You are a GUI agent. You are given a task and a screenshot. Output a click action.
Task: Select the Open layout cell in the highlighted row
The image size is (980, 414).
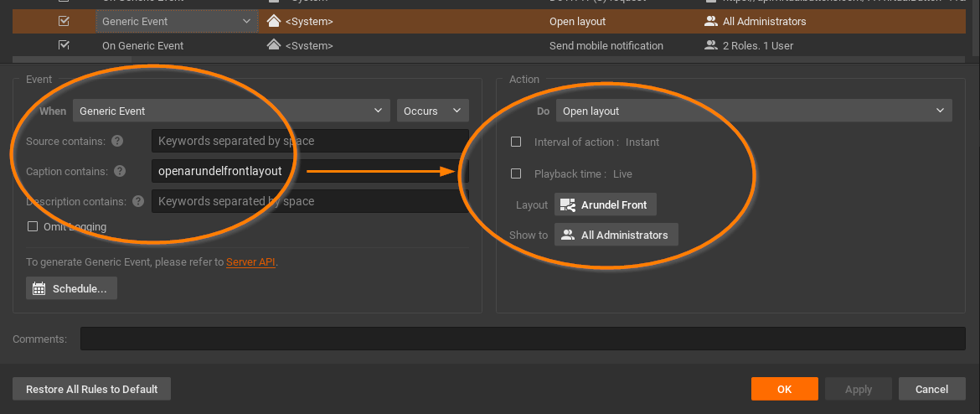(577, 21)
